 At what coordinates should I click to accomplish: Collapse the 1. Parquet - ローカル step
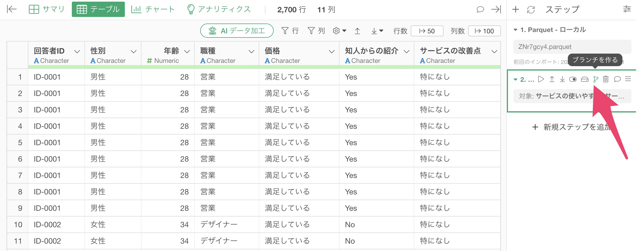(515, 30)
